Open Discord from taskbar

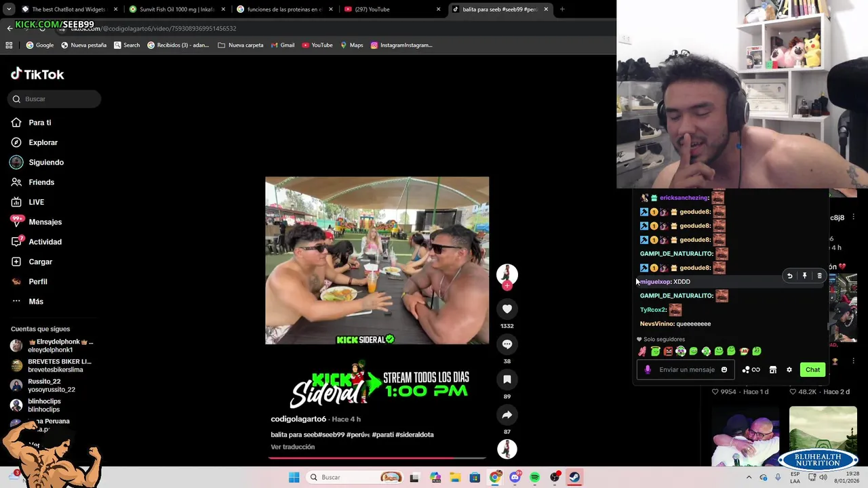pyautogui.click(x=515, y=477)
